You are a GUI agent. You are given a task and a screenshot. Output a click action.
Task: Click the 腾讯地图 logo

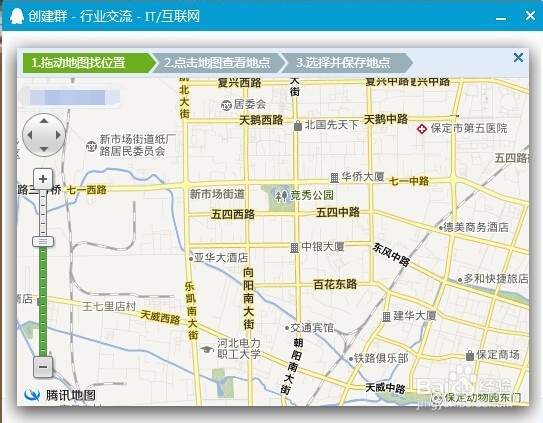tap(60, 395)
